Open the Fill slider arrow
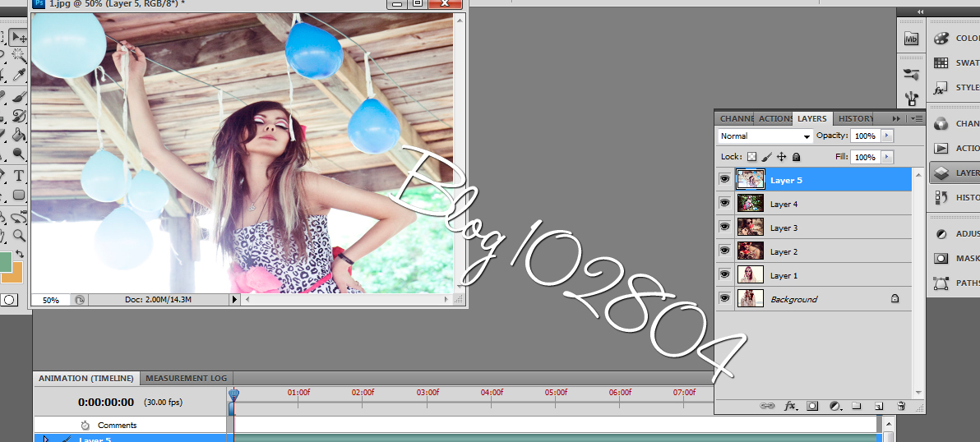This screenshot has width=980, height=442. tap(887, 157)
